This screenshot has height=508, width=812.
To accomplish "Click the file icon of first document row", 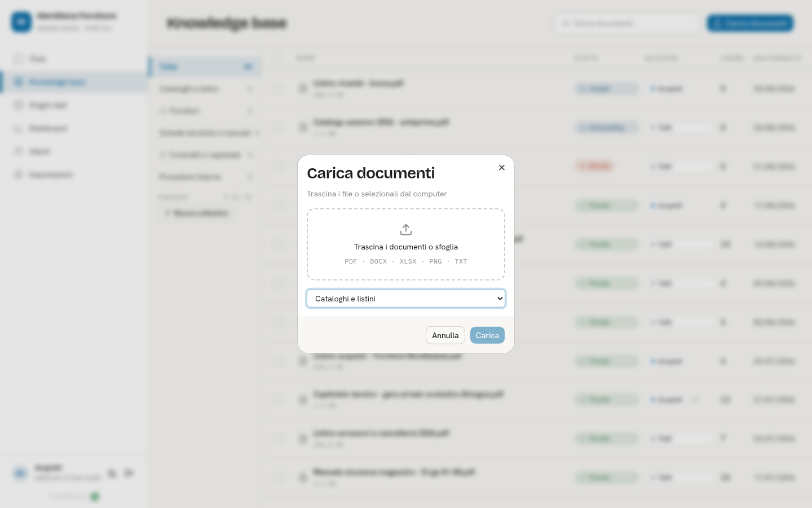I will point(303,89).
